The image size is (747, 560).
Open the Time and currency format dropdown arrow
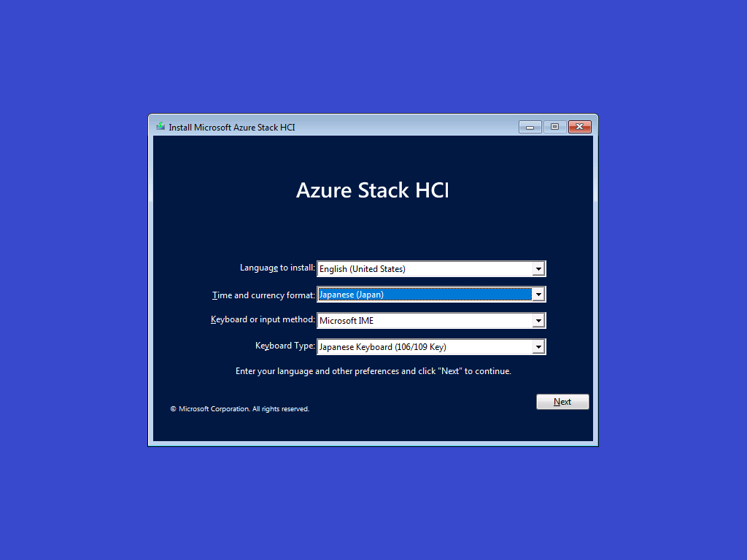[x=539, y=295]
